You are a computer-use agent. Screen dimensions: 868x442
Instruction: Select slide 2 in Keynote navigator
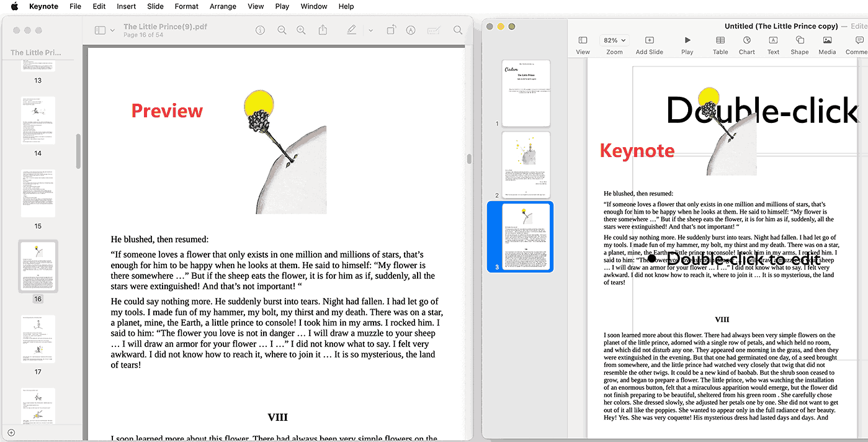point(526,165)
